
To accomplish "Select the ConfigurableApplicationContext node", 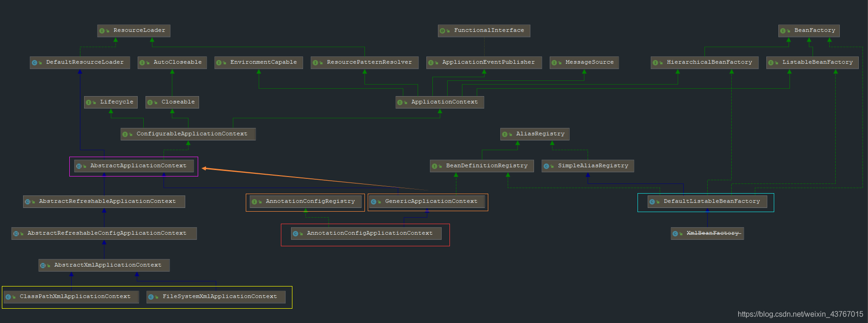I will click(x=188, y=134).
